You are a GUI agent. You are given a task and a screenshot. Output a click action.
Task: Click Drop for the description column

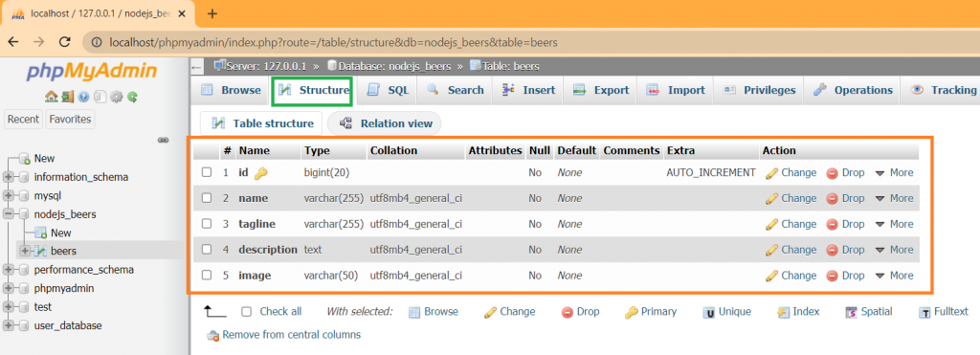[x=846, y=250]
